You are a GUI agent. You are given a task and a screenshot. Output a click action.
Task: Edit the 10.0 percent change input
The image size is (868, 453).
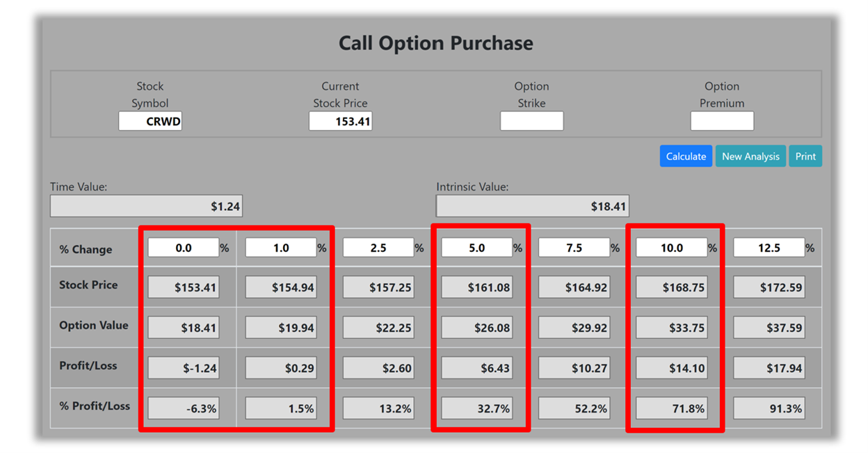tap(672, 248)
